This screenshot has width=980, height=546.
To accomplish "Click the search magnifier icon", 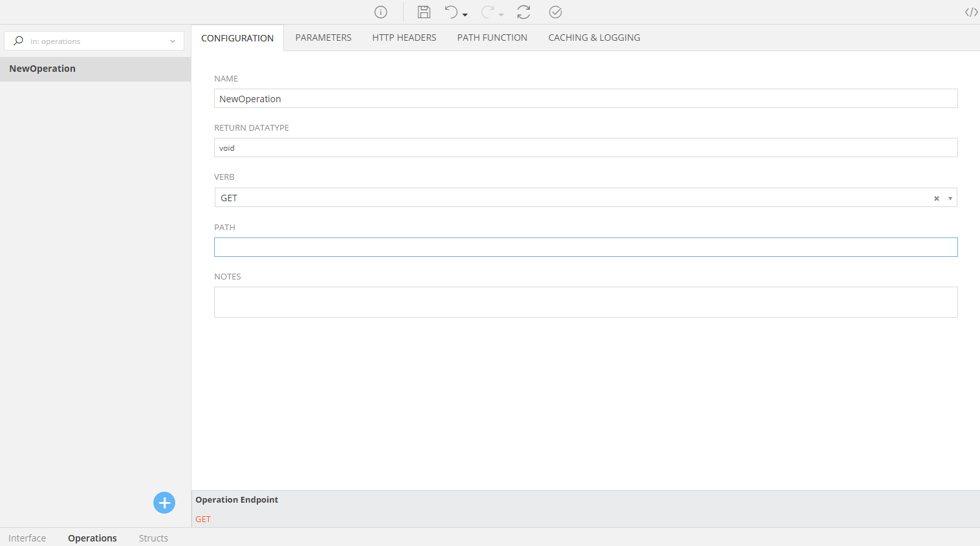I will [x=18, y=41].
